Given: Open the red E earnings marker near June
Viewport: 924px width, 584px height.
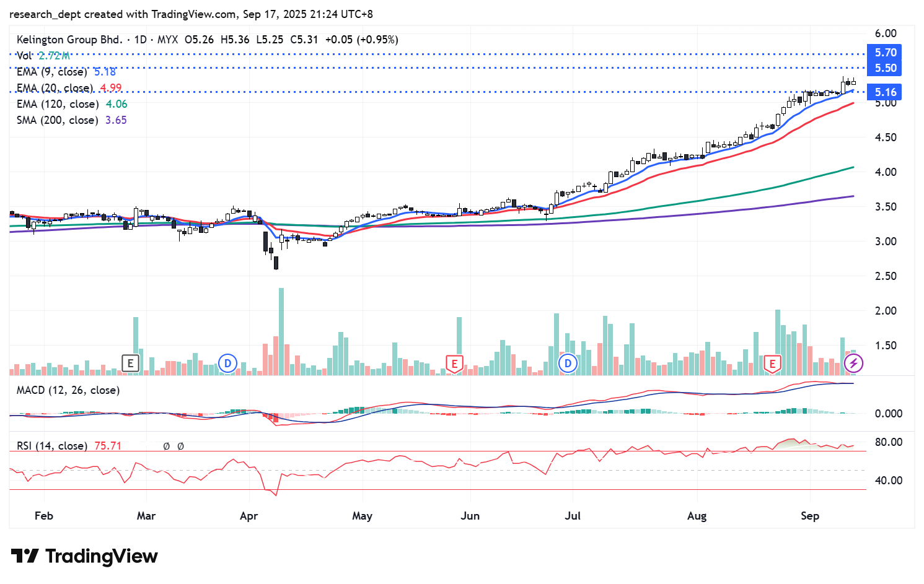Looking at the screenshot, I should pos(454,364).
